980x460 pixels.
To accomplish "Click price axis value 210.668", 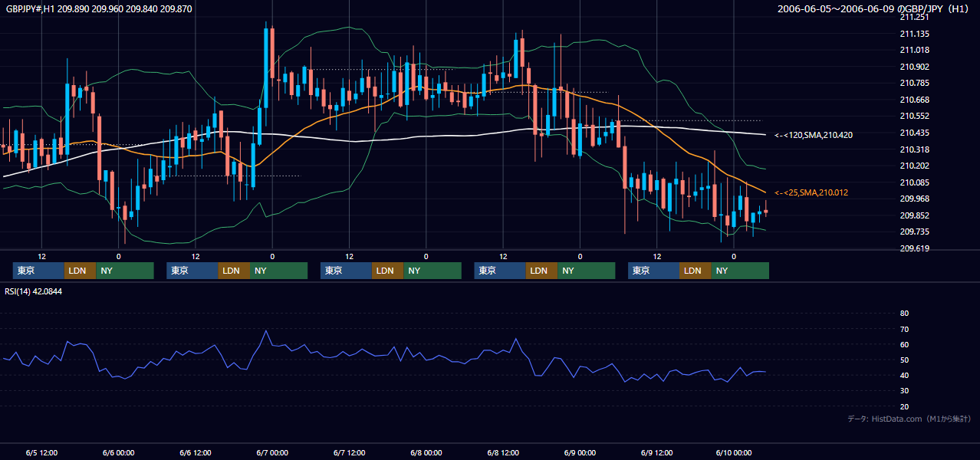I will click(914, 100).
